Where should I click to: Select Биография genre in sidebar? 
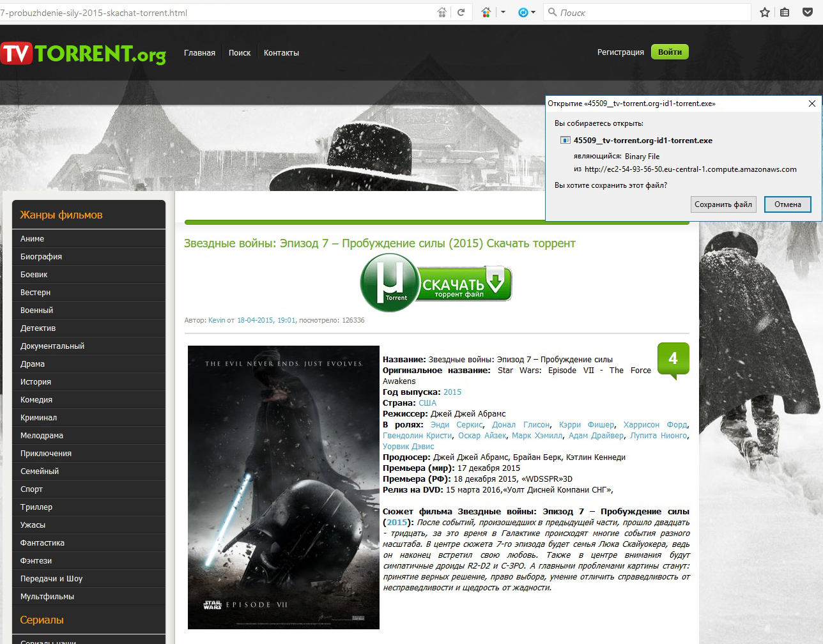[89, 256]
